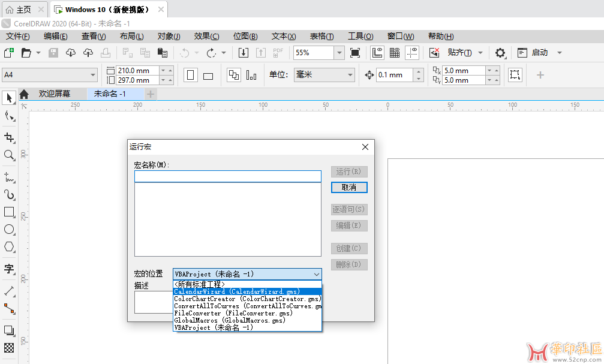
Task: Toggle the Show rulers icon
Action: [x=377, y=53]
